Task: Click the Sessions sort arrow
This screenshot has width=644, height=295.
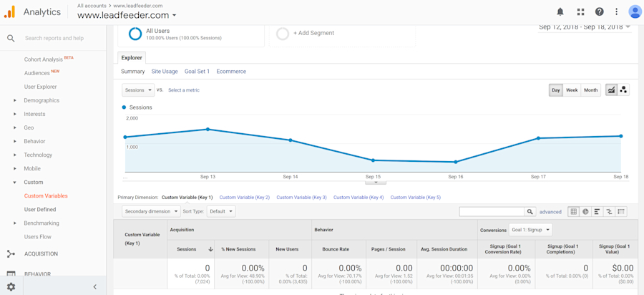Action: pos(210,249)
